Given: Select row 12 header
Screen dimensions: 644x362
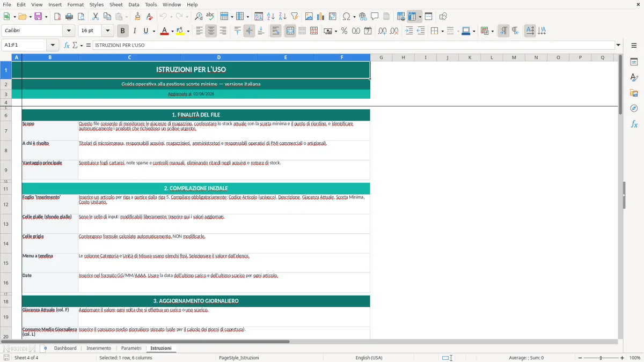Looking at the screenshot, I should (x=5, y=204).
